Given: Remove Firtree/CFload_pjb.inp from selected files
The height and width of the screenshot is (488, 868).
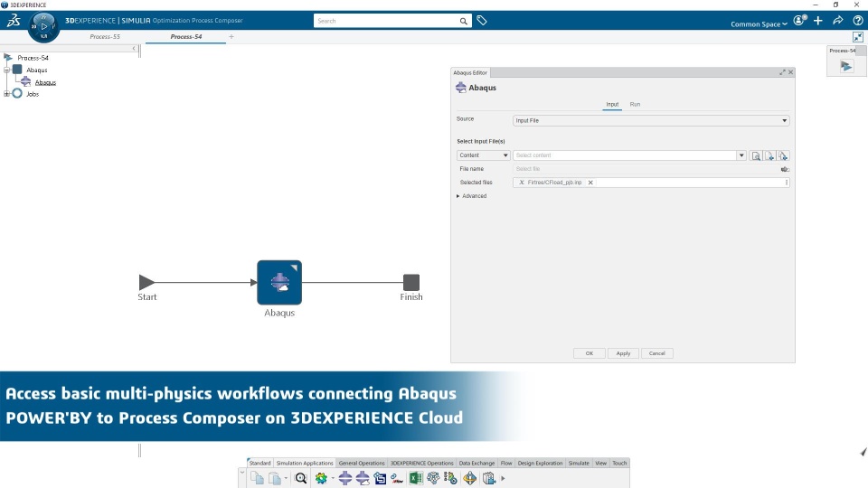Looking at the screenshot, I should [590, 183].
